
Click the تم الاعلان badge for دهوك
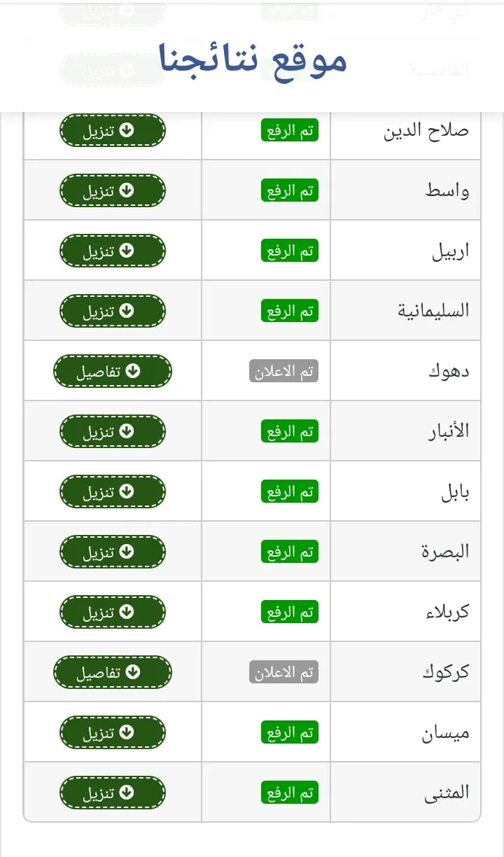pyautogui.click(x=283, y=371)
